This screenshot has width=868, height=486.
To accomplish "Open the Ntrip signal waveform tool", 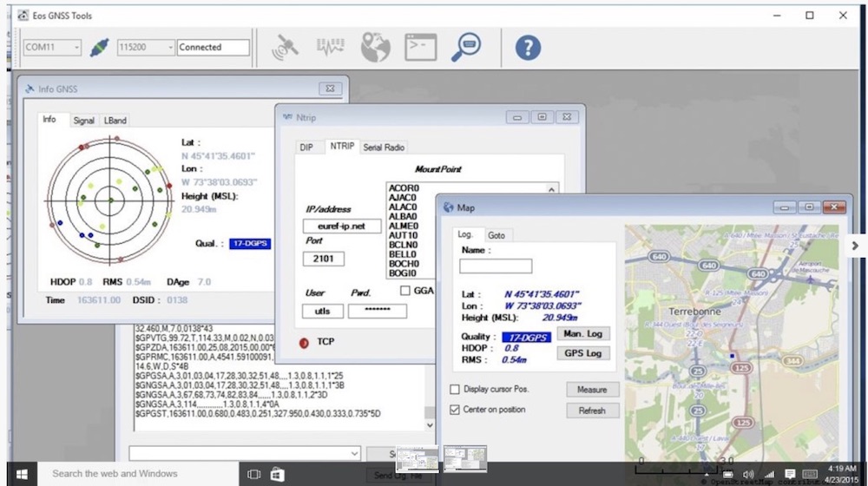I will [x=331, y=47].
